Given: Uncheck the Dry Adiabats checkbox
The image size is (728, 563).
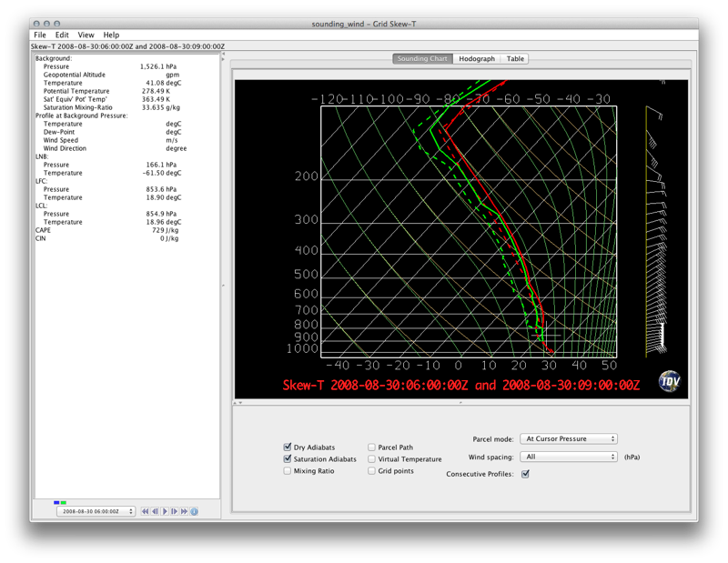Looking at the screenshot, I should 288,447.
